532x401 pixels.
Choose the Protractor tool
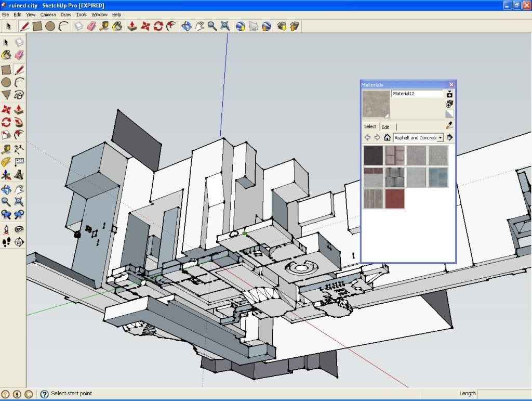pyautogui.click(x=6, y=162)
